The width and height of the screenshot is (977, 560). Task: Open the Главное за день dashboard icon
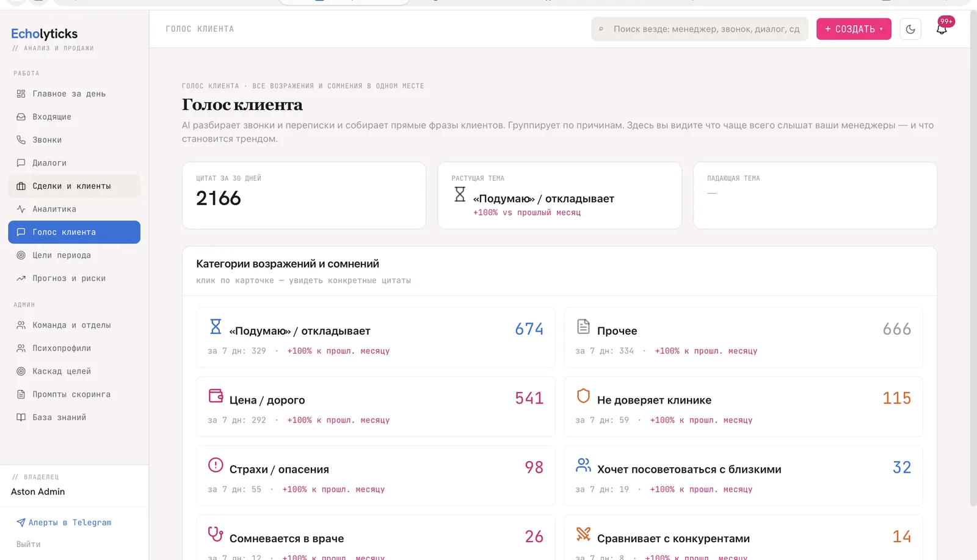click(21, 93)
